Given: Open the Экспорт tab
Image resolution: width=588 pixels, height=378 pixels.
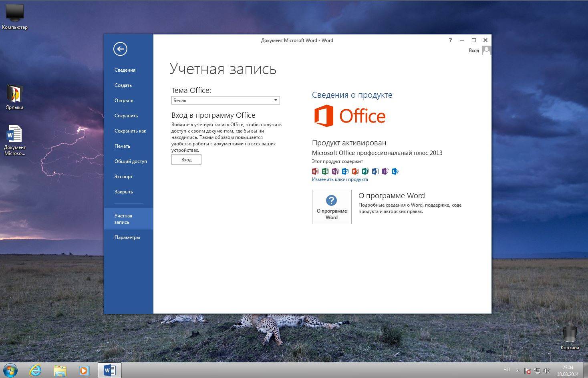Looking at the screenshot, I should click(x=129, y=177).
